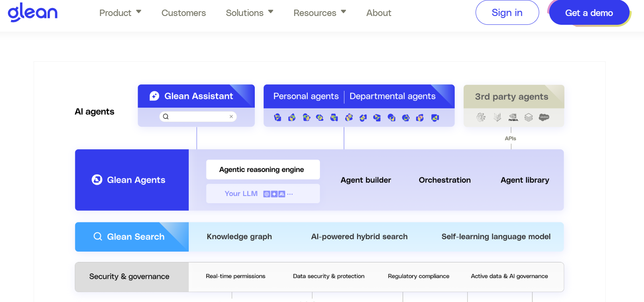Click the Glean Agents blue panel title
Viewport: 644px width, 302px height.
pos(136,180)
